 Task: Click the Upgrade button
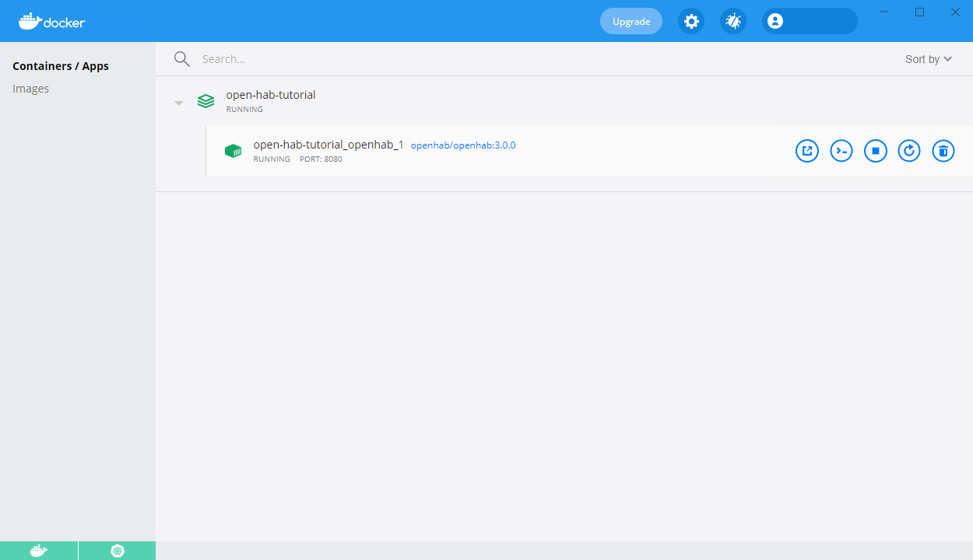(x=631, y=21)
